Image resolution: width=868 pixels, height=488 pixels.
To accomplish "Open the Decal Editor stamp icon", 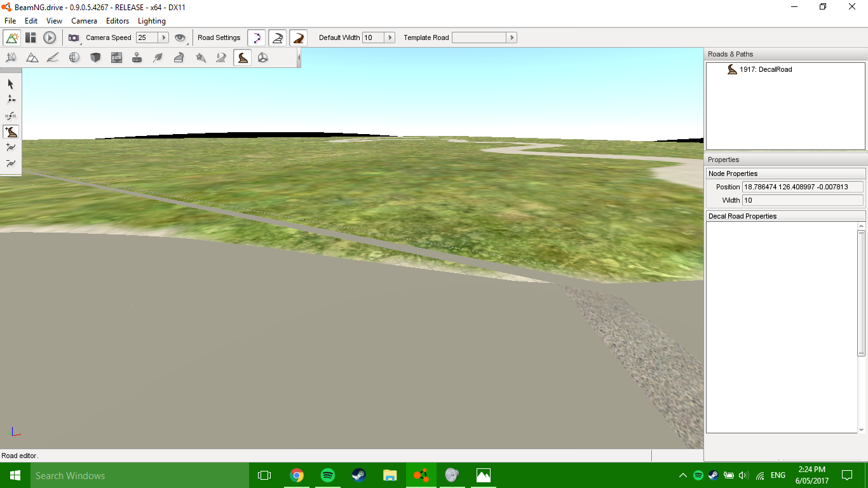I will pyautogui.click(x=137, y=57).
